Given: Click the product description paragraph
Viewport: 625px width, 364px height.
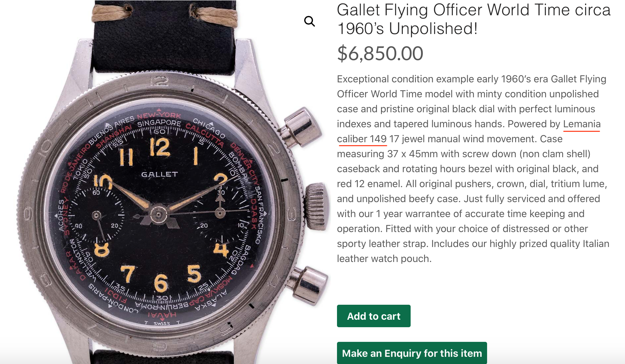Looking at the screenshot, I should tap(473, 169).
